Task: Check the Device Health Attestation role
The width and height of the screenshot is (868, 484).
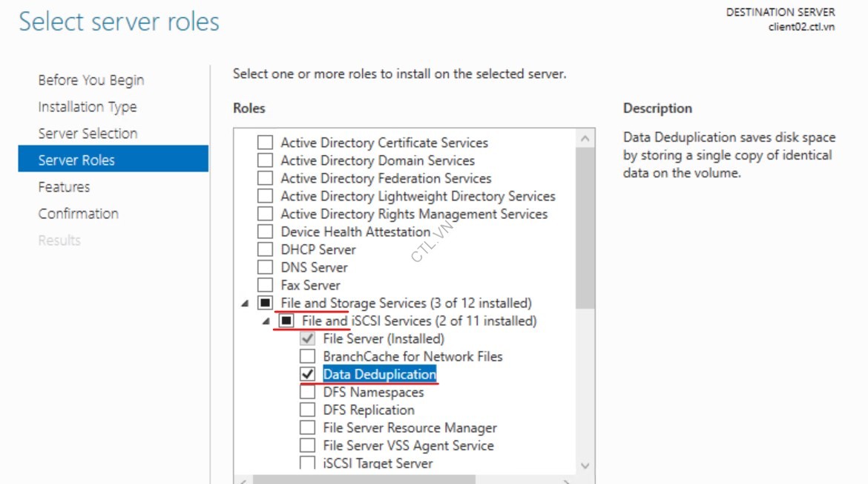Action: (264, 231)
